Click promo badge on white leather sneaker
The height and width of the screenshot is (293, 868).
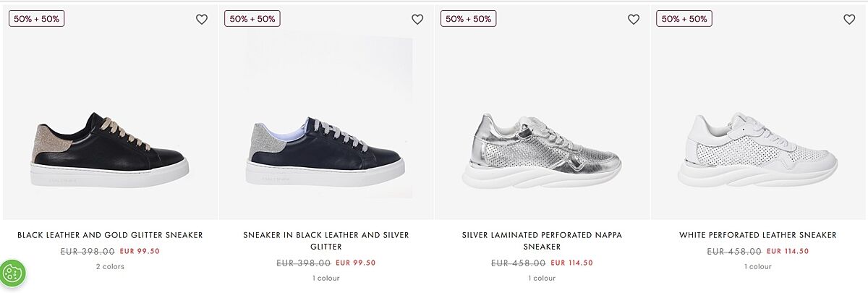[684, 19]
